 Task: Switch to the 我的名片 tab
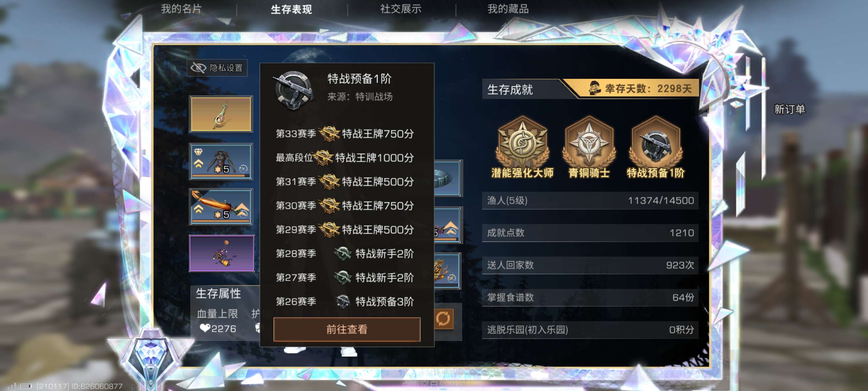coord(181,9)
